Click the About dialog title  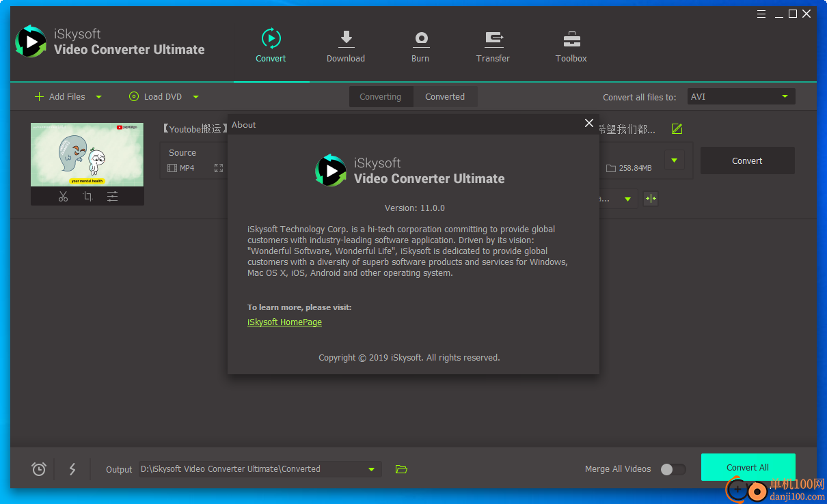click(244, 125)
